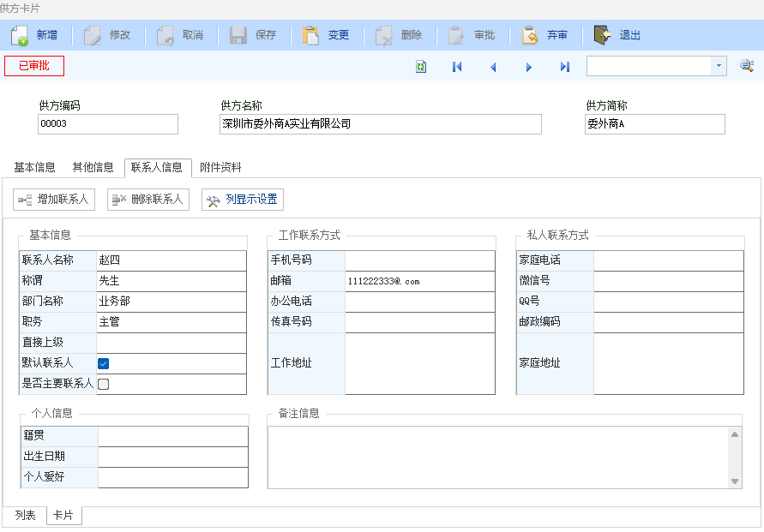
Task: Click the 办公电话 input field
Action: [x=419, y=302]
